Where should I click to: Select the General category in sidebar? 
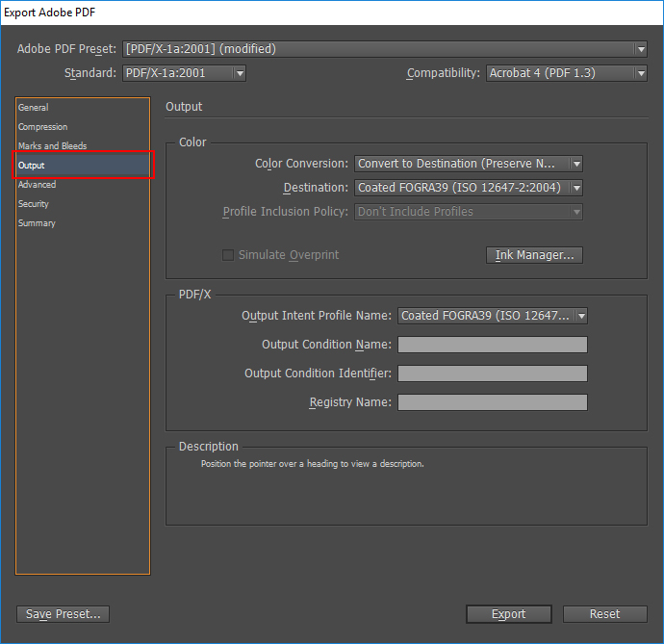(83, 108)
